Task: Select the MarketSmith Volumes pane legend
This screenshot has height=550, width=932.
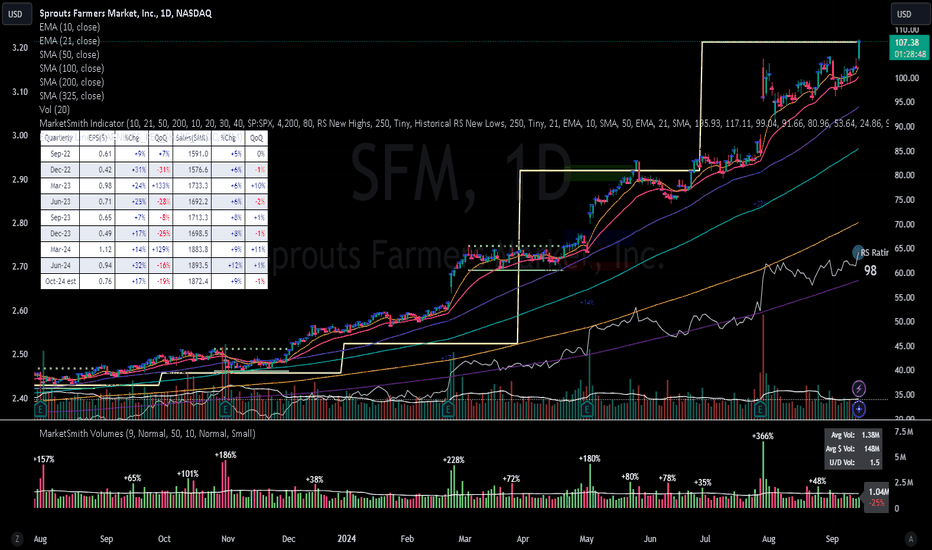Action: (x=147, y=434)
